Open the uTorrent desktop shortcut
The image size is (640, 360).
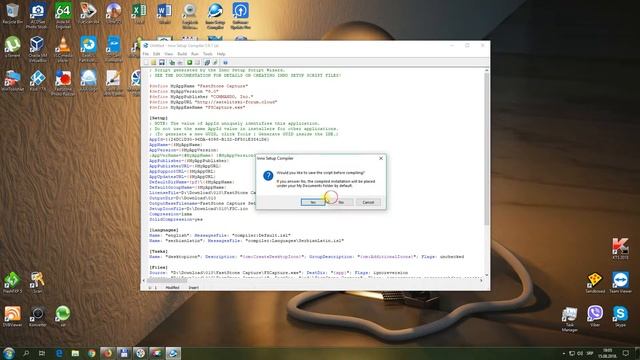[12, 47]
